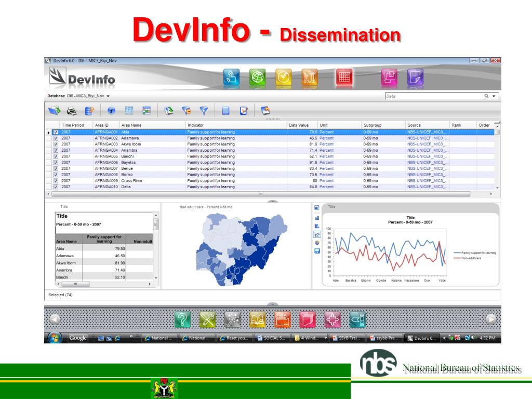Expand the taskbar '4 Wind...' group arrow
Screen dimensions: 532x399
(x=325, y=338)
